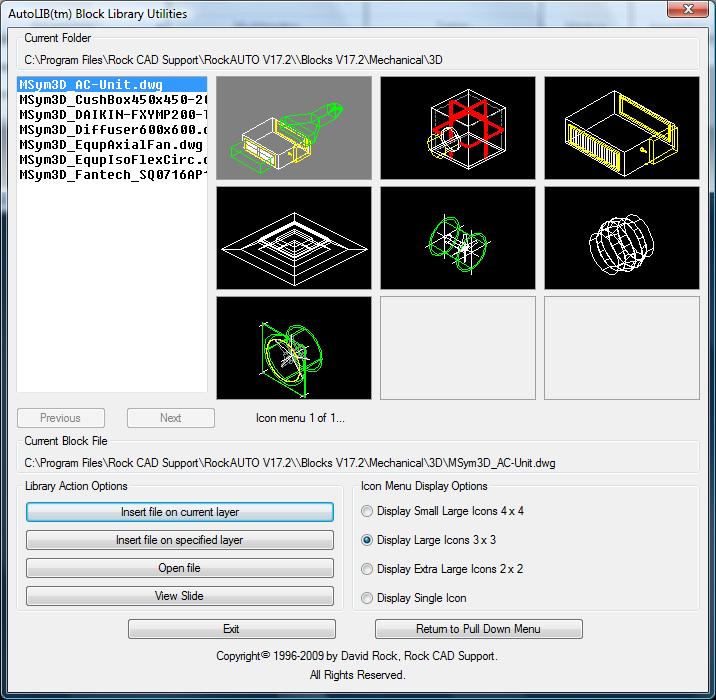Choose MSym3D_Diffuser600x600 file in list
The image size is (716, 700).
[x=112, y=130]
